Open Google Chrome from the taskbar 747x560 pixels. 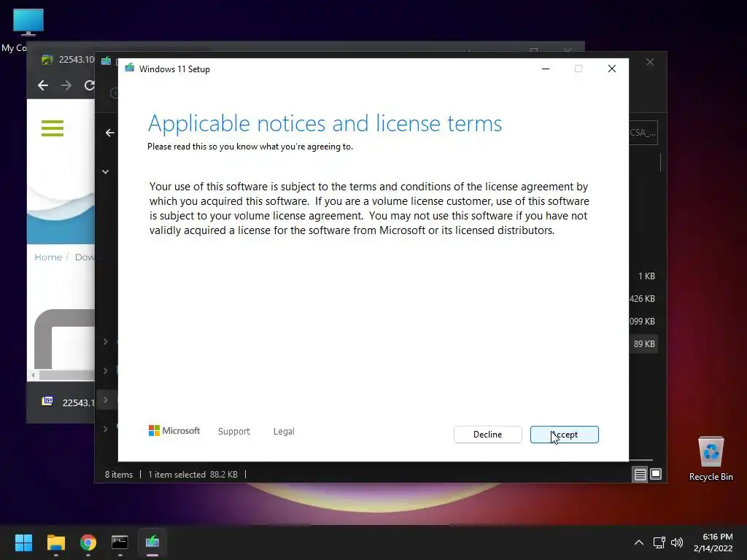[88, 542]
